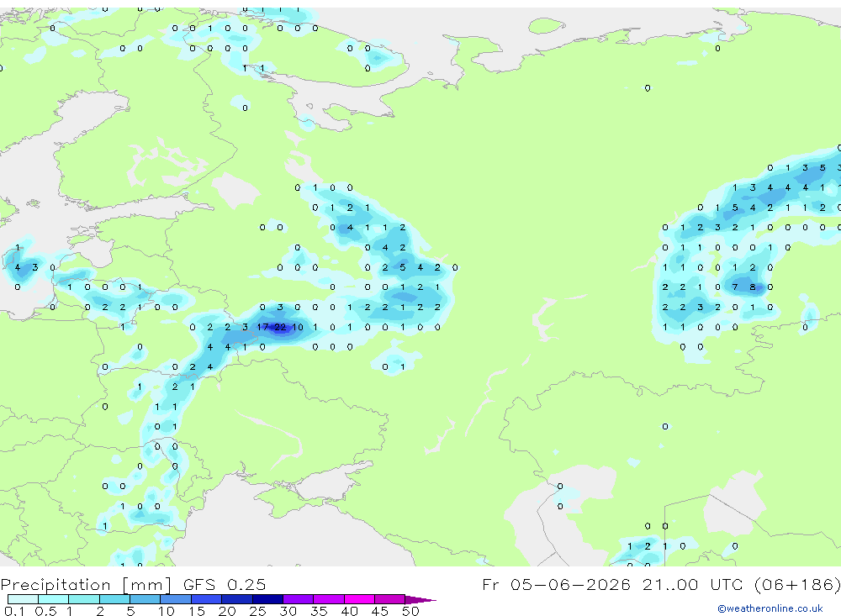Screen dimensions: 841x616
Task: Select the 25–30 mm dark blue swatch
Action: pyautogui.click(x=267, y=599)
